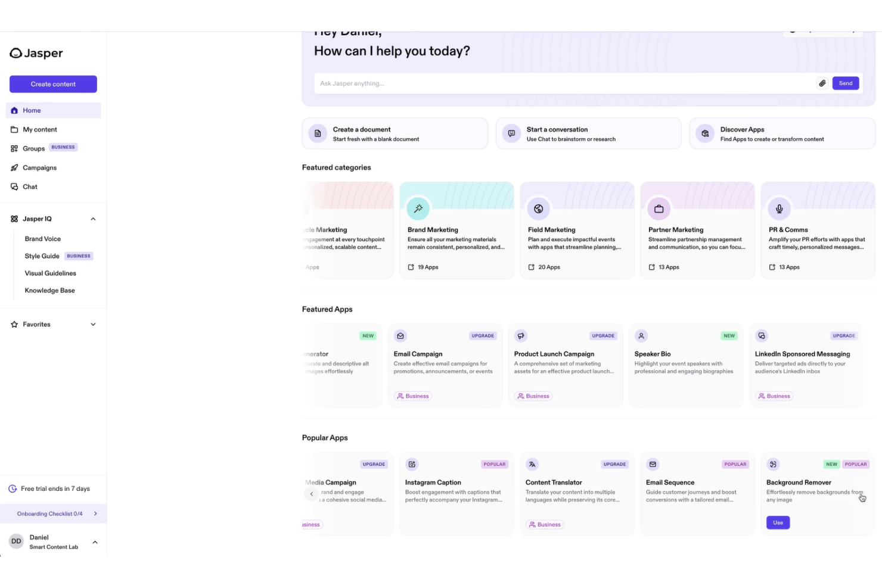Screen dimensions: 882x588
Task: Click the Speaker Bio person icon
Action: pos(641,336)
